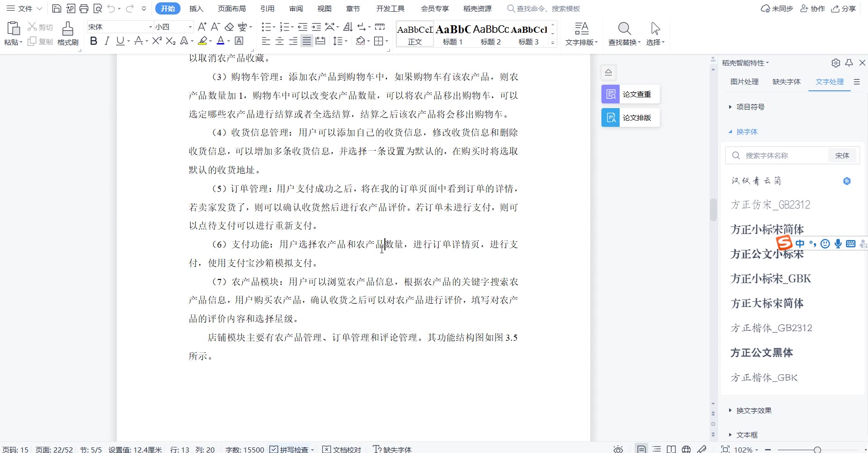Toggle justified text alignment
868x453 pixels.
[x=307, y=41]
